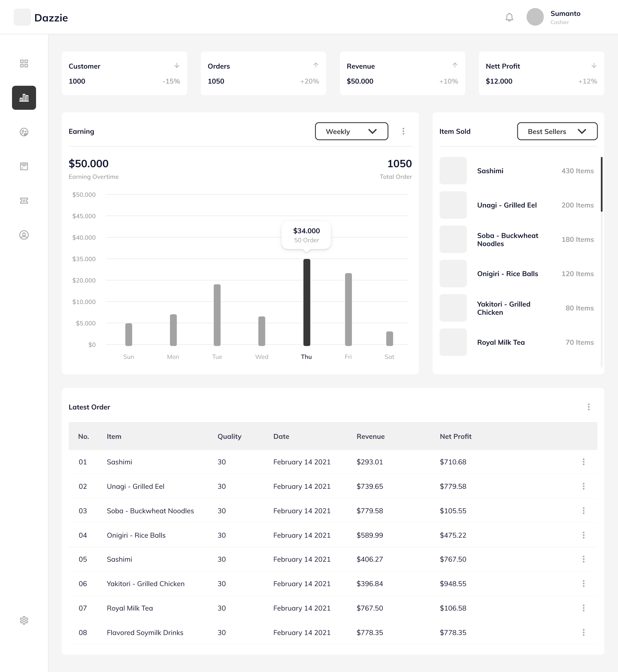Open Sumanto Cashier profile avatar
Viewport: 618px width, 672px height.
coord(535,17)
